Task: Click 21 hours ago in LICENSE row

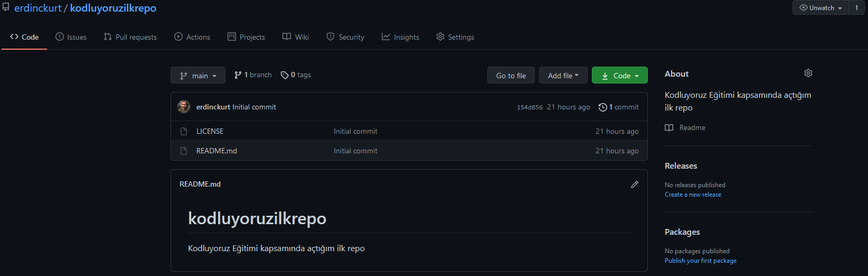Action: (x=617, y=131)
